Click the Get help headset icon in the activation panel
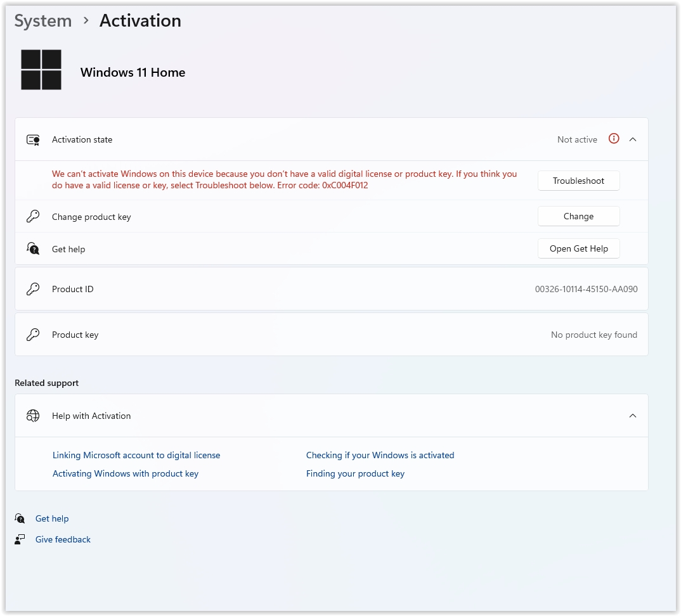 pyautogui.click(x=33, y=248)
